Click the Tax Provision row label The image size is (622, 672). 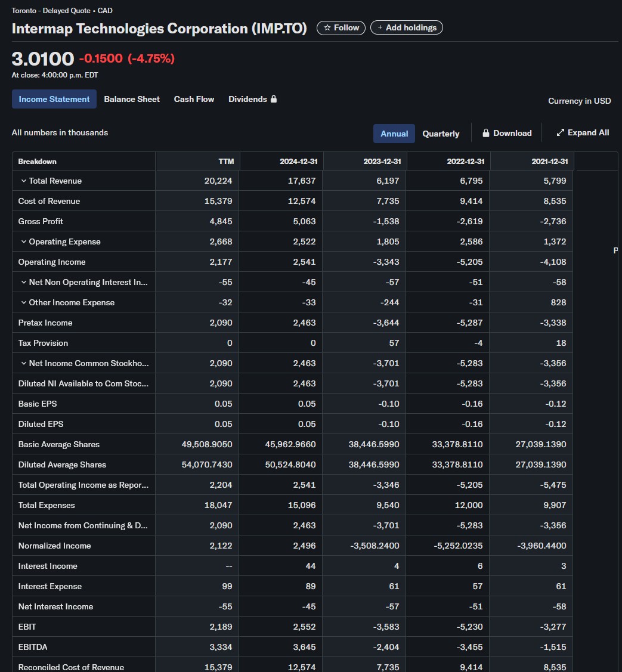pyautogui.click(x=43, y=343)
